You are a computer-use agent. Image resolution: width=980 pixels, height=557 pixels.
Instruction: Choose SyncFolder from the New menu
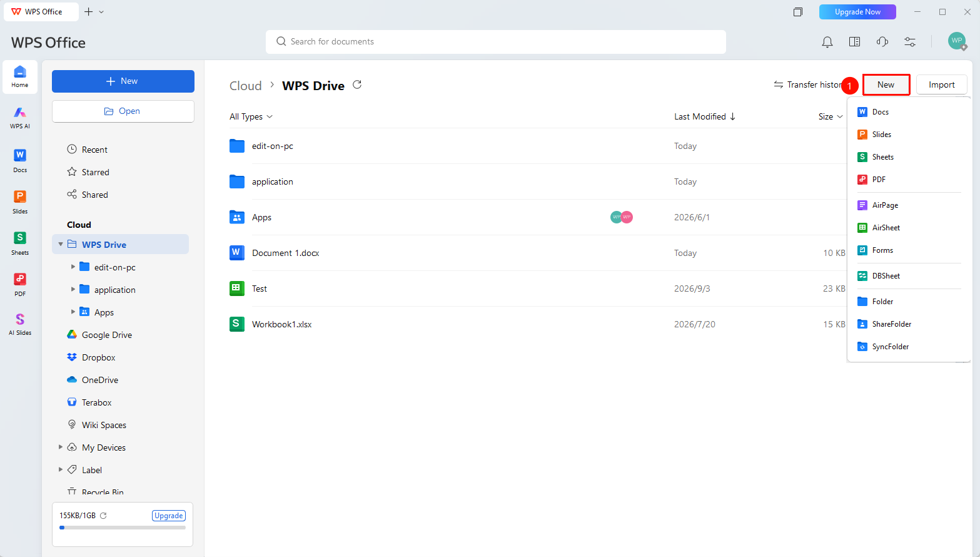point(909,347)
